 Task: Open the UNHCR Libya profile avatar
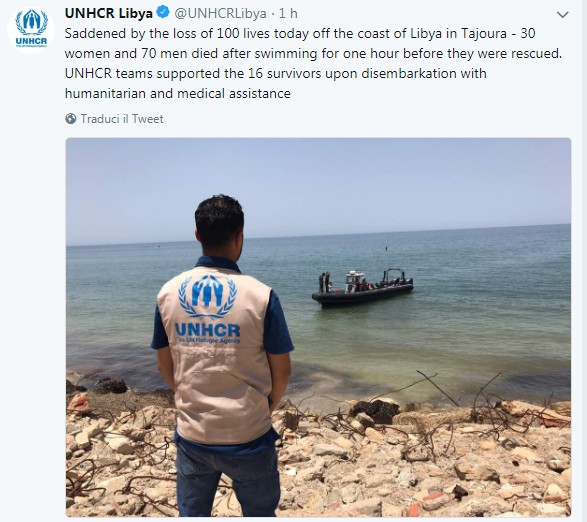tap(31, 29)
